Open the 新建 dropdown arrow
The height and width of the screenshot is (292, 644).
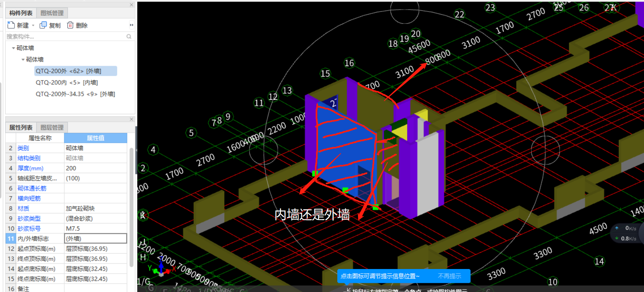tap(33, 25)
